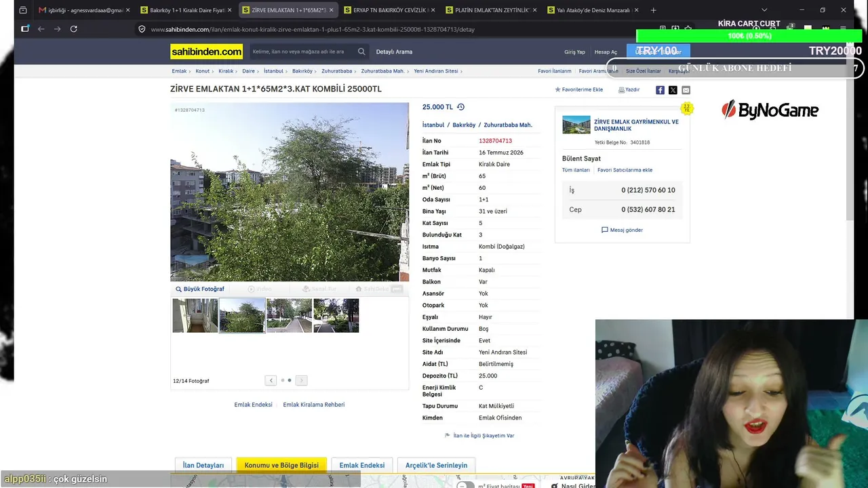Reload the page with the refresh icon

click(x=73, y=29)
